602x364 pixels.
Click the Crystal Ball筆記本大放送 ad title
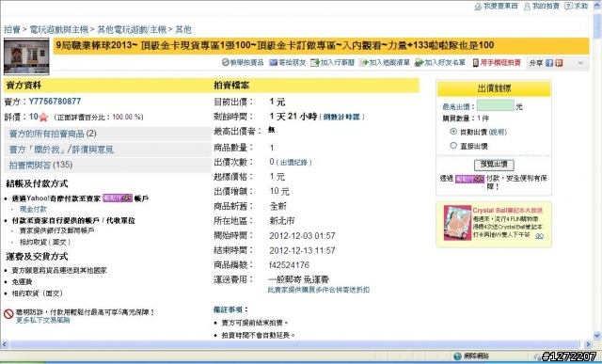click(x=507, y=211)
